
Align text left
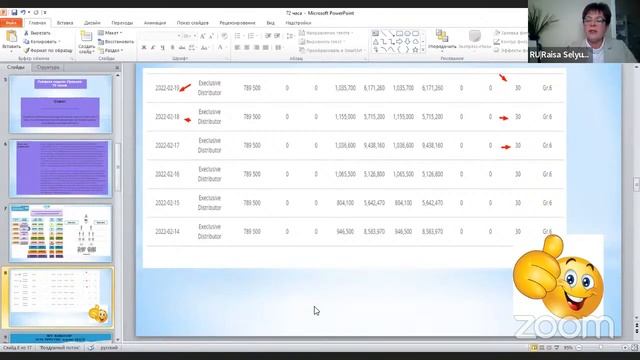point(237,48)
